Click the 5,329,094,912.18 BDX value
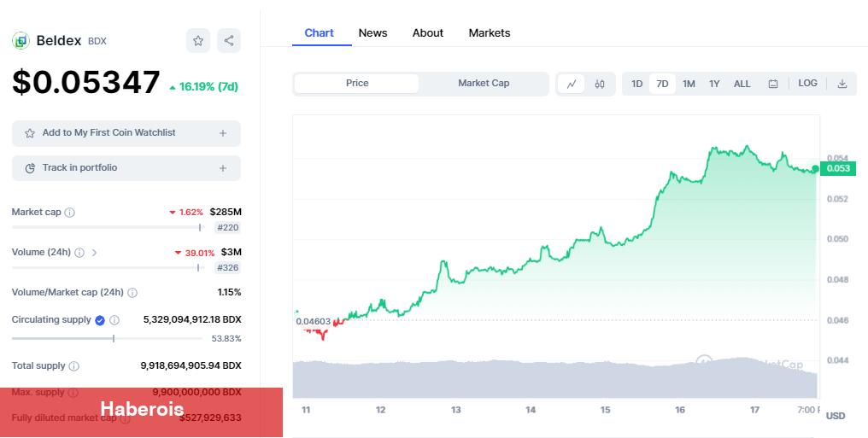Image resolution: width=868 pixels, height=438 pixels. (192, 319)
